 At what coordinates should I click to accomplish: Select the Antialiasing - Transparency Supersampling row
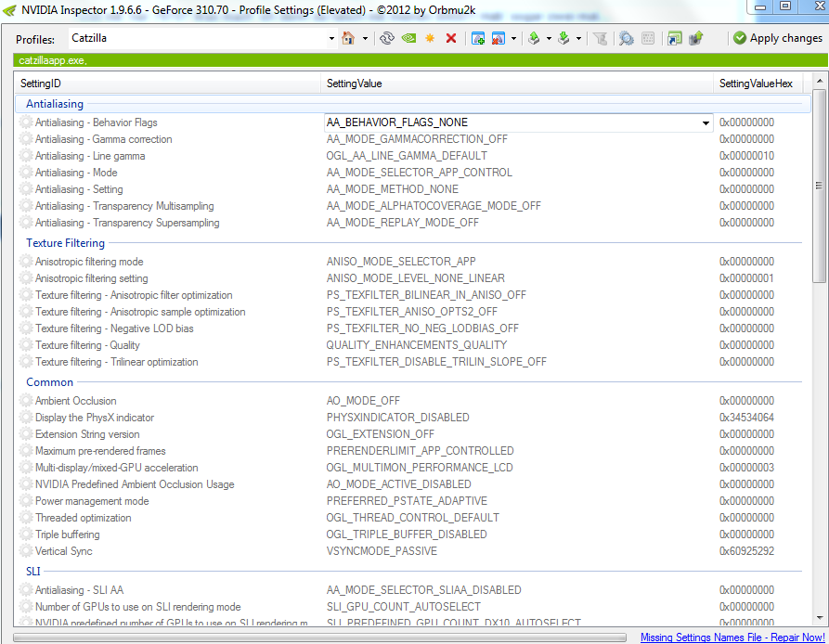[413, 223]
